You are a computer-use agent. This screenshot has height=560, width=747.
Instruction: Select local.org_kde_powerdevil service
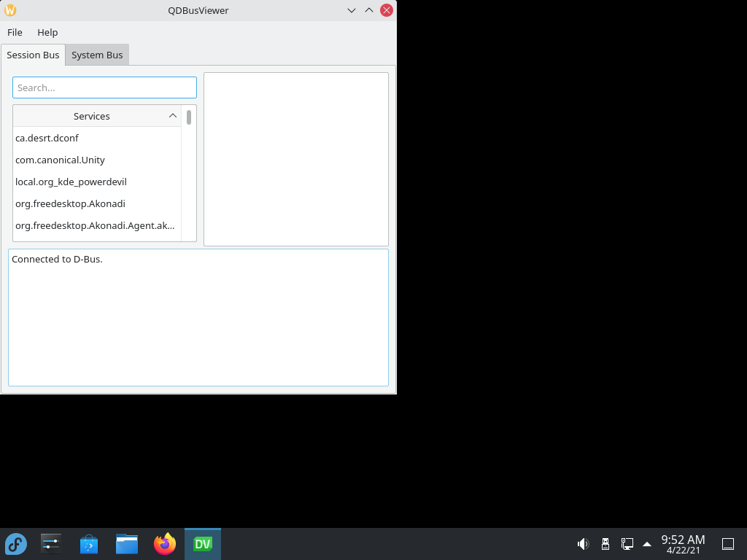tap(97, 182)
